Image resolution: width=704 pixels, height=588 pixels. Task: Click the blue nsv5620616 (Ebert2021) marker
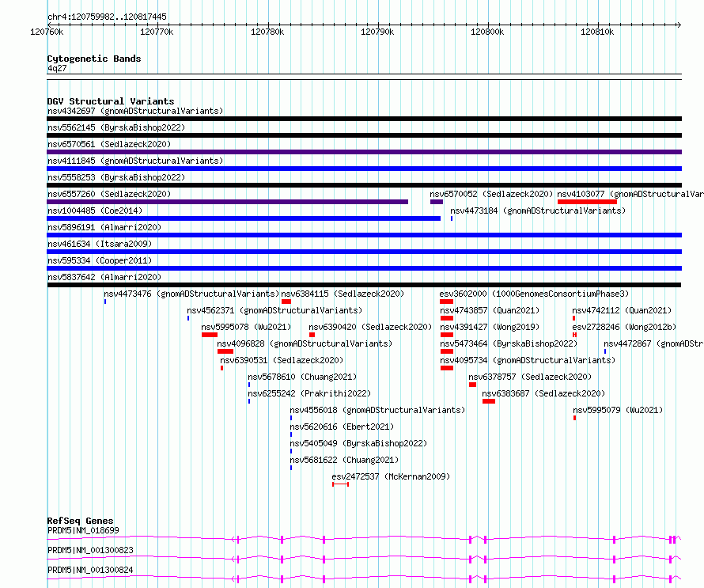pyautogui.click(x=291, y=434)
